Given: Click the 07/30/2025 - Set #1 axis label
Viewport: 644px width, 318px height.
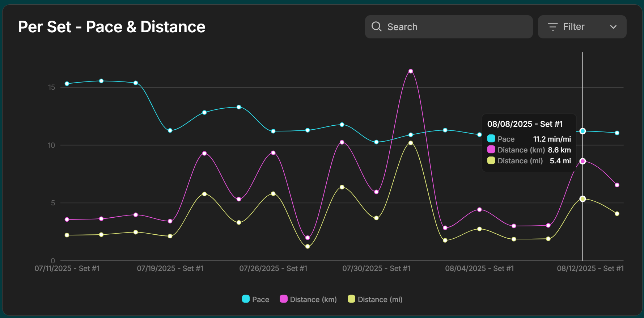Looking at the screenshot, I should pyautogui.click(x=376, y=268).
